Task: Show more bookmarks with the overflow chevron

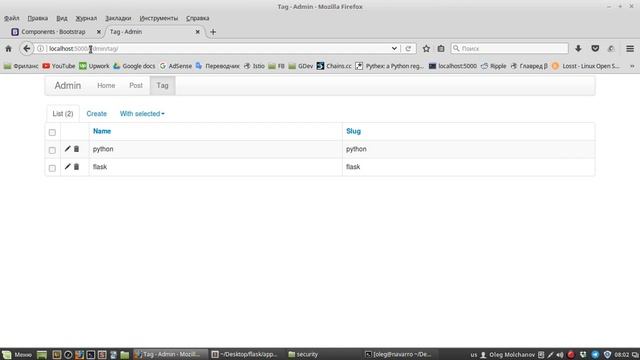Action: 632,66
